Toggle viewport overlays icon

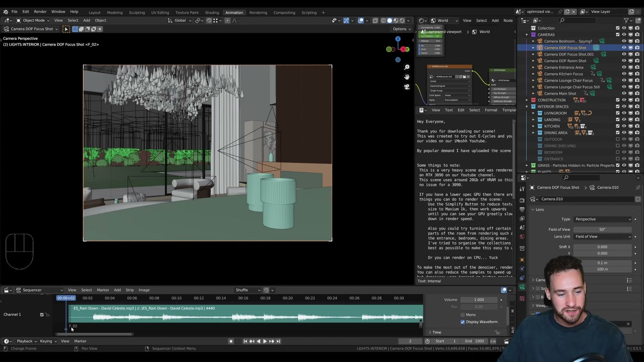coord(361,20)
